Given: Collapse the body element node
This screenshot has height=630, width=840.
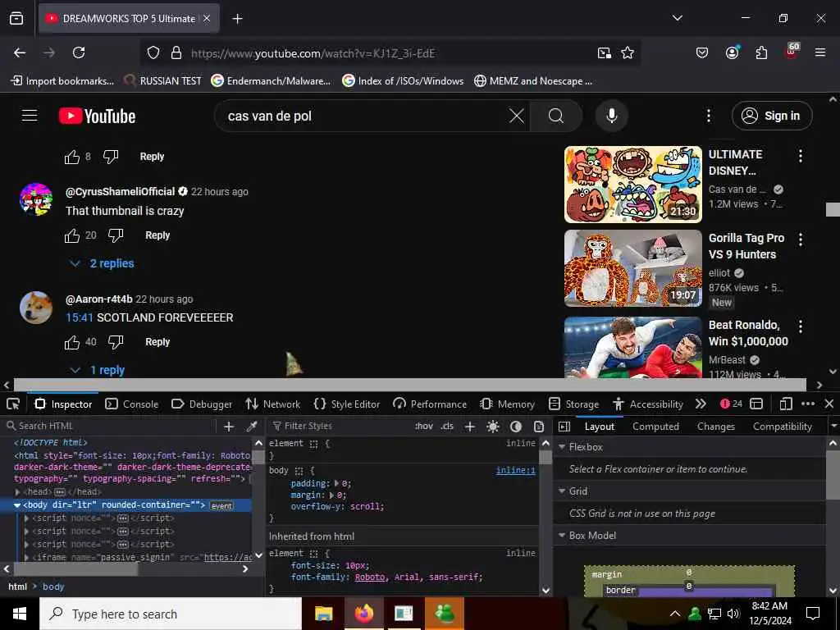Looking at the screenshot, I should (x=17, y=505).
